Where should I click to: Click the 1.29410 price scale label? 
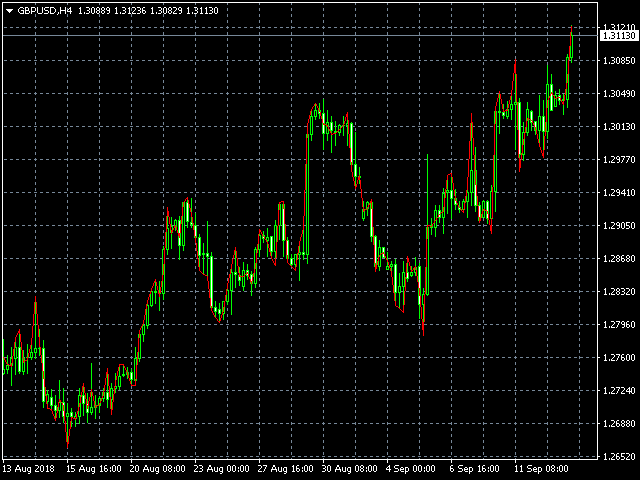619,193
